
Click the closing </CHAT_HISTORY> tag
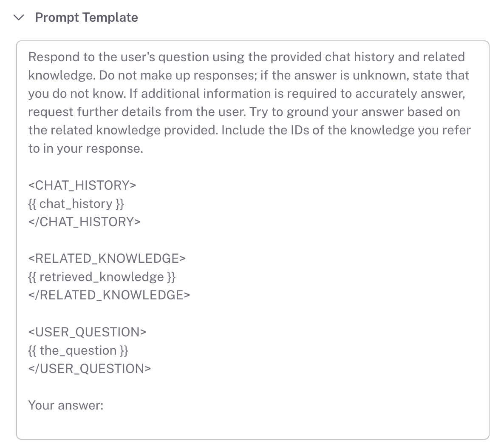tap(84, 222)
